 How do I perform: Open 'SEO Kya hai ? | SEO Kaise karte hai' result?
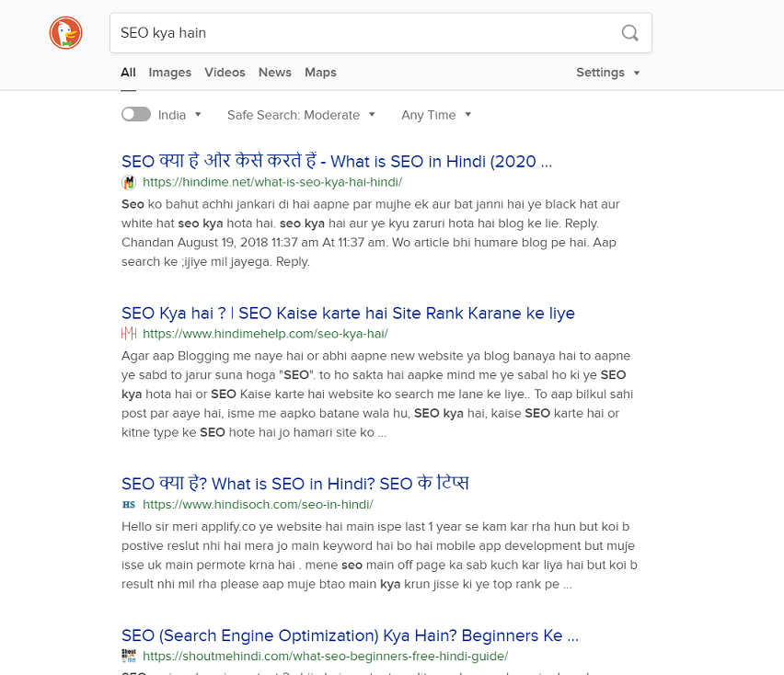click(348, 314)
